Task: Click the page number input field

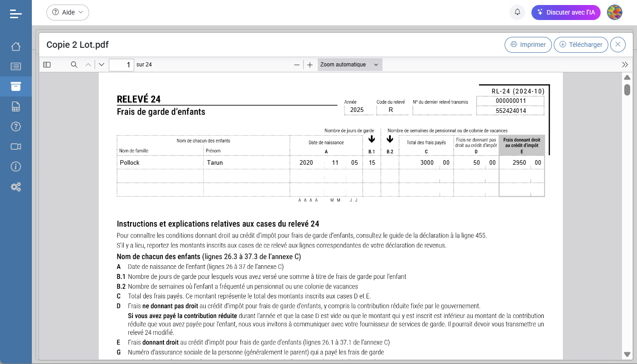Action: [x=121, y=65]
